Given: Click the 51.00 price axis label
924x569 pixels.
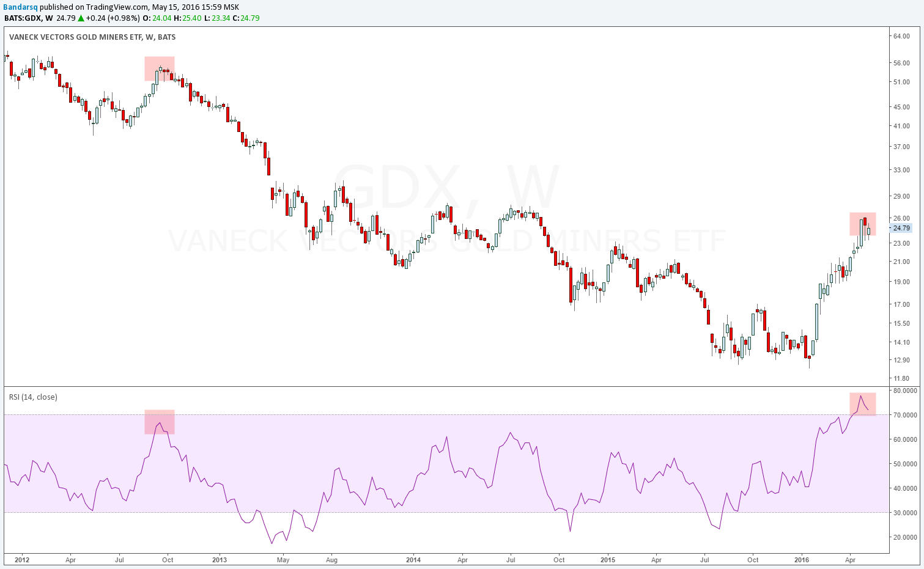Looking at the screenshot, I should (x=901, y=82).
